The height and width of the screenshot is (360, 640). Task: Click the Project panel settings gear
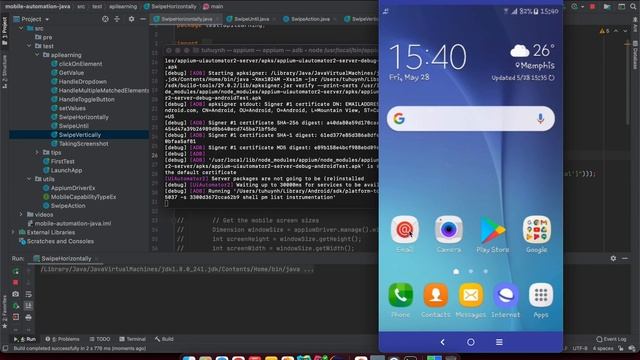(x=131, y=19)
